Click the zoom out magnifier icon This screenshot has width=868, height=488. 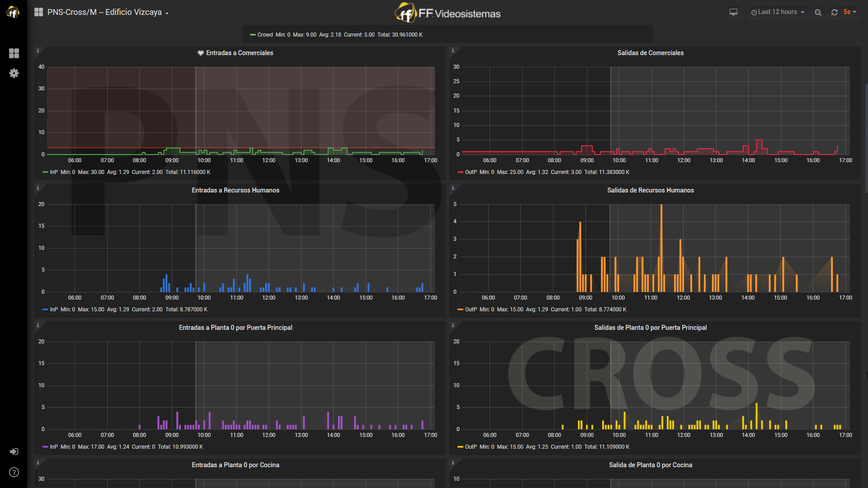[818, 12]
